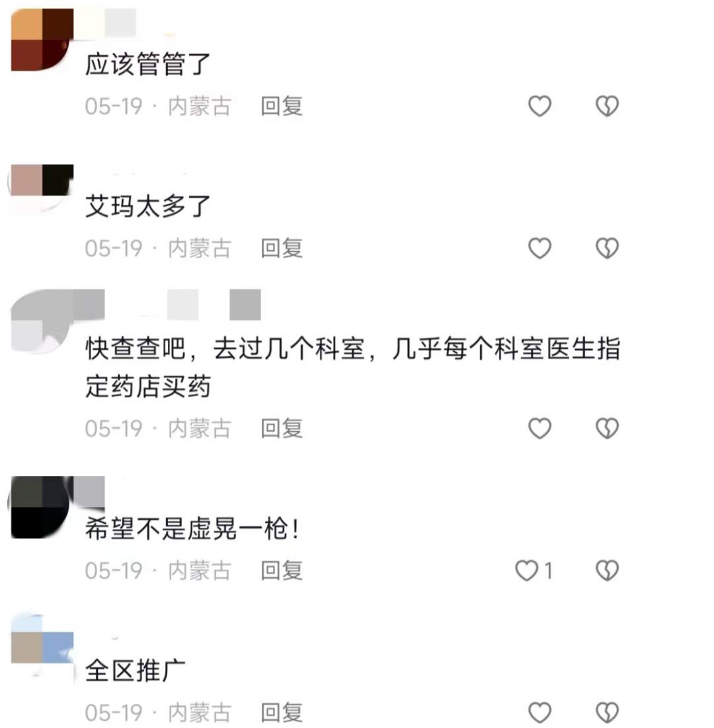Dislike the comment '应该管管了'
Screen dimensions: 714x728
pyautogui.click(x=607, y=106)
